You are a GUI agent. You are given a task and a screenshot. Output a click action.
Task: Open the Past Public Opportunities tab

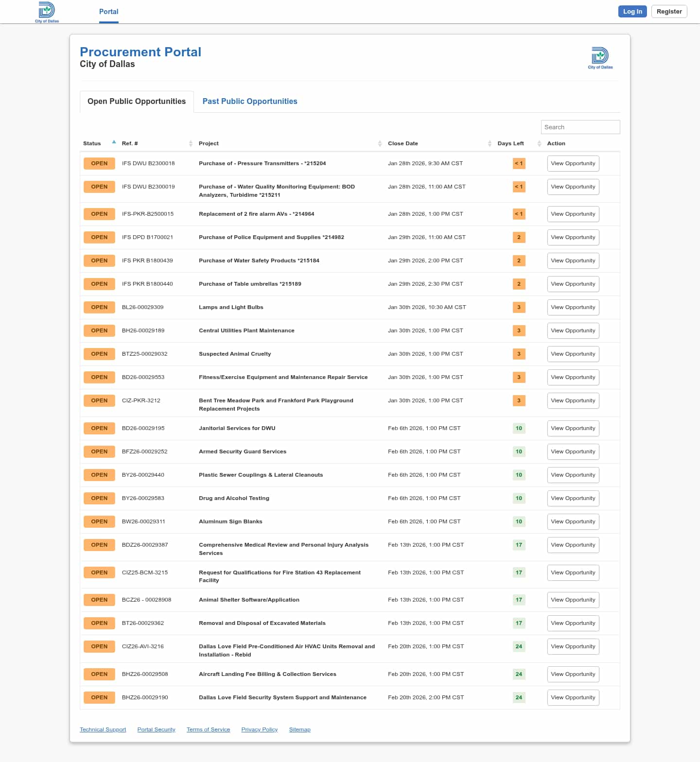250,101
